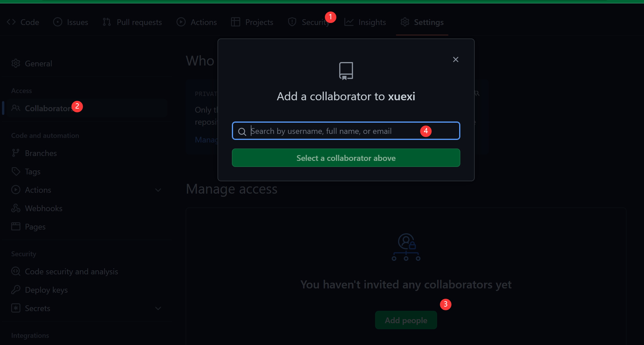Open Branches settings page

(x=40, y=153)
